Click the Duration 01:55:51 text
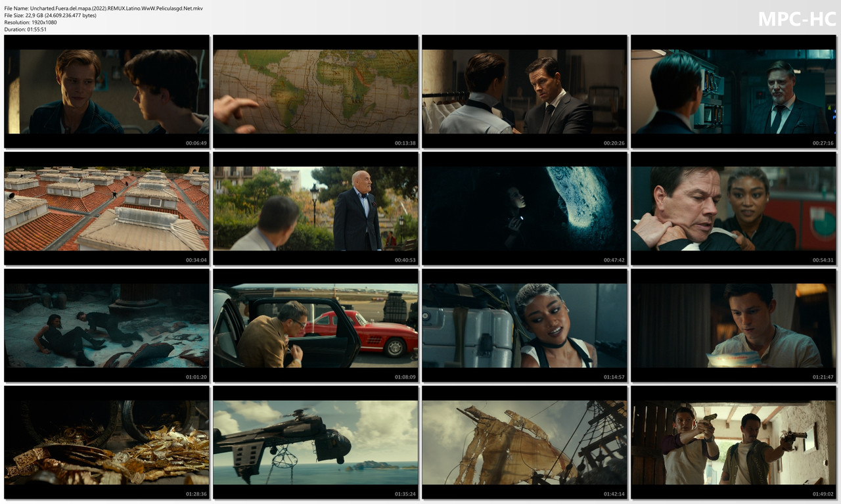Viewport: 841px width, 504px height. [x=26, y=30]
